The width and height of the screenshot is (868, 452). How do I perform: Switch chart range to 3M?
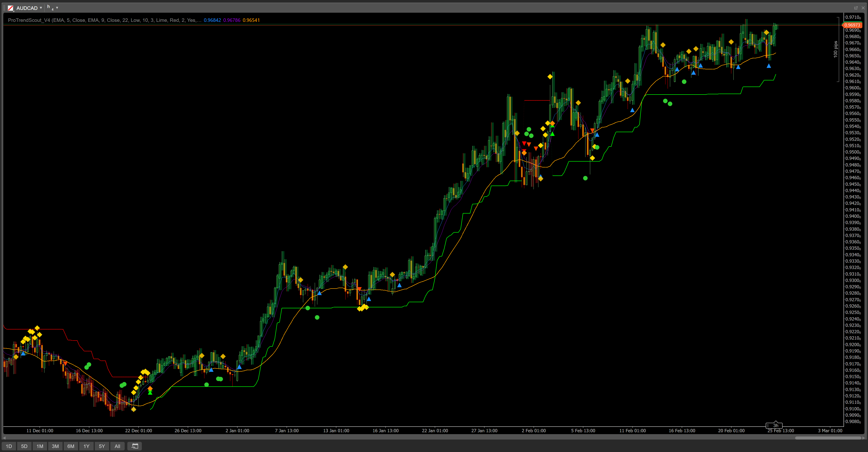[x=55, y=446]
